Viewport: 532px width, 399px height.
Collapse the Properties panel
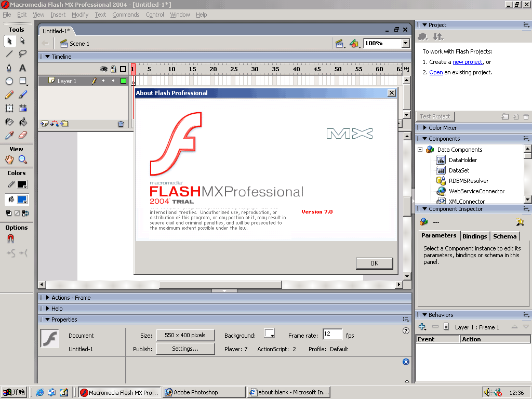[x=47, y=320]
